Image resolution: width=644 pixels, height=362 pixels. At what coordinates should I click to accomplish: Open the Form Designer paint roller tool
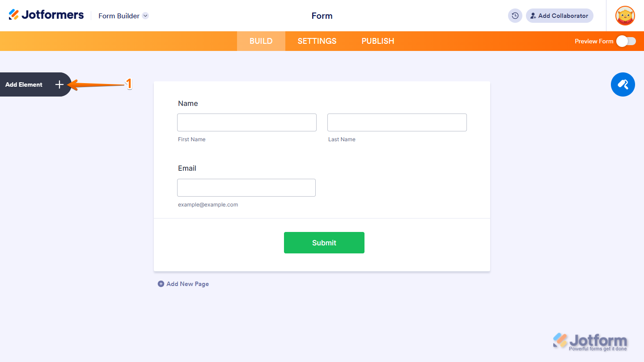pos(623,84)
